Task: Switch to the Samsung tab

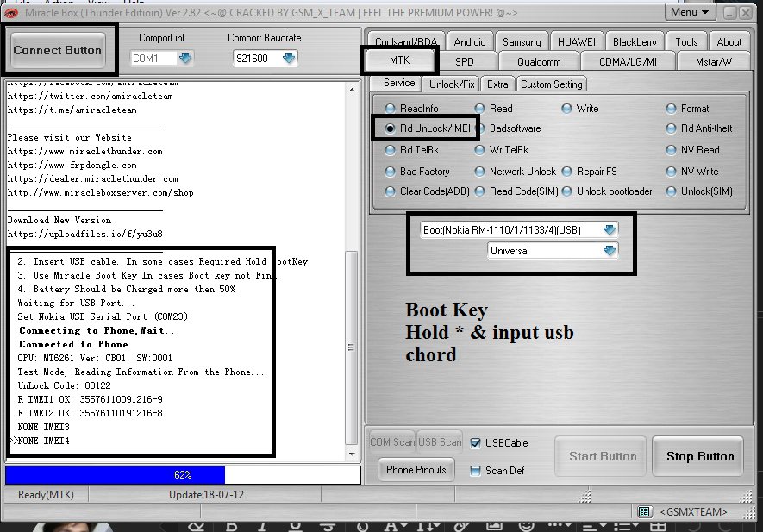Action: pyautogui.click(x=522, y=42)
